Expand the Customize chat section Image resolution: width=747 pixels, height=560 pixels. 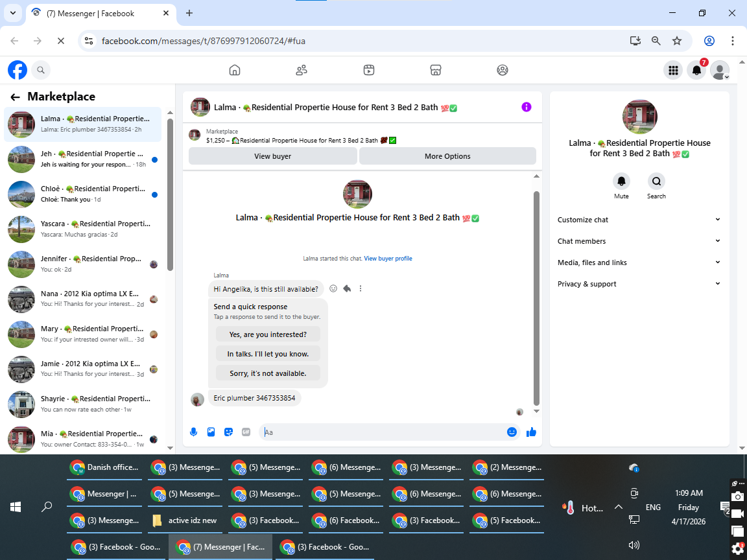click(x=639, y=220)
